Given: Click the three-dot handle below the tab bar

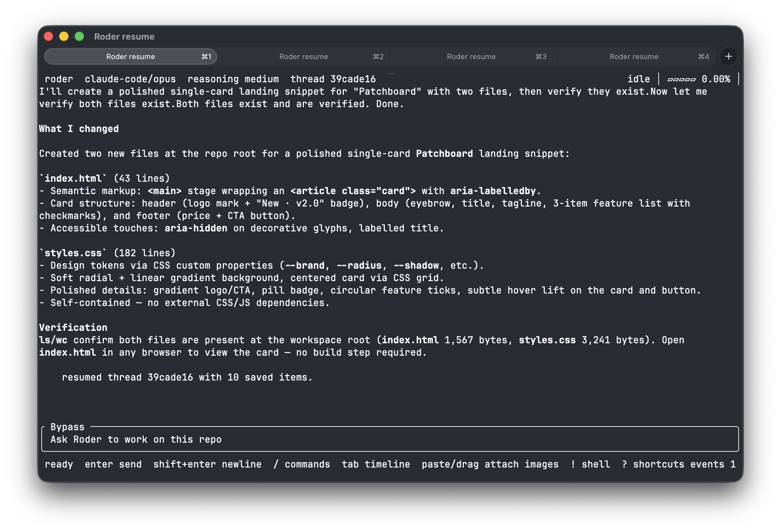Looking at the screenshot, I should (390, 73).
